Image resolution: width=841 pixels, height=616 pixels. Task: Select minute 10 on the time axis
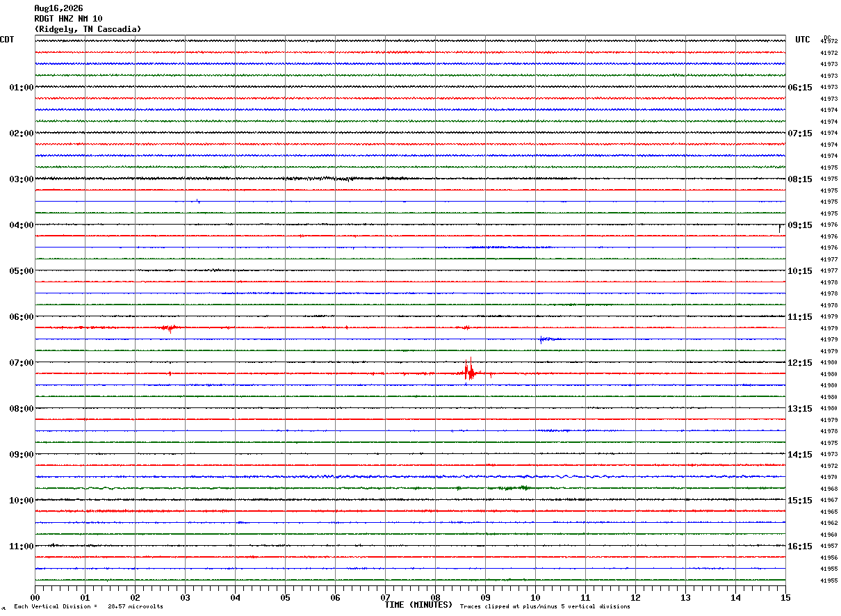(x=535, y=597)
